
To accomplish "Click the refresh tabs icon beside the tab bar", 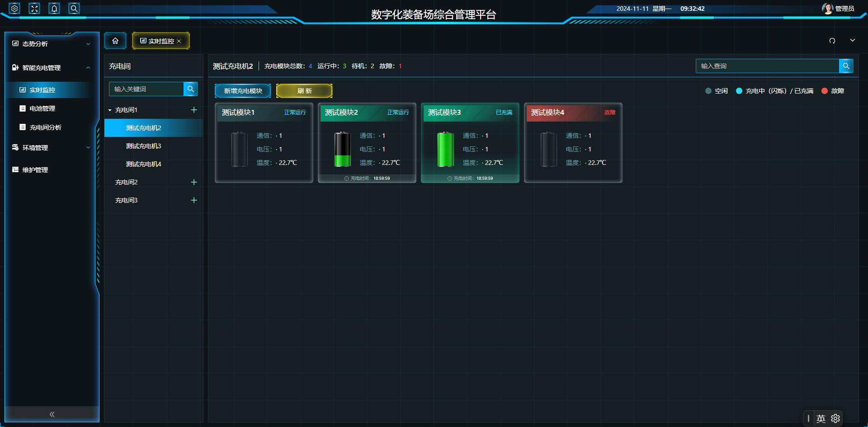I will pyautogui.click(x=832, y=41).
